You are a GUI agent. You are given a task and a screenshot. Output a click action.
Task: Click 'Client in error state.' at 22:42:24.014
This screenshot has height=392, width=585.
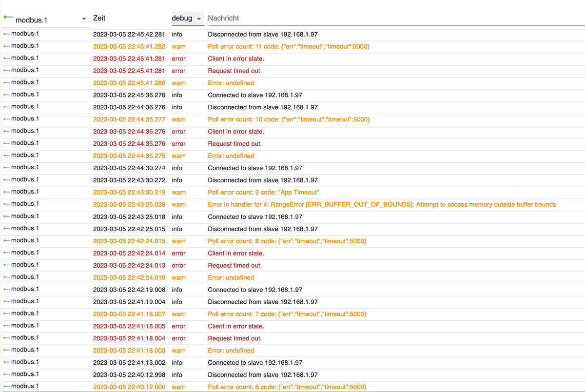(x=236, y=253)
